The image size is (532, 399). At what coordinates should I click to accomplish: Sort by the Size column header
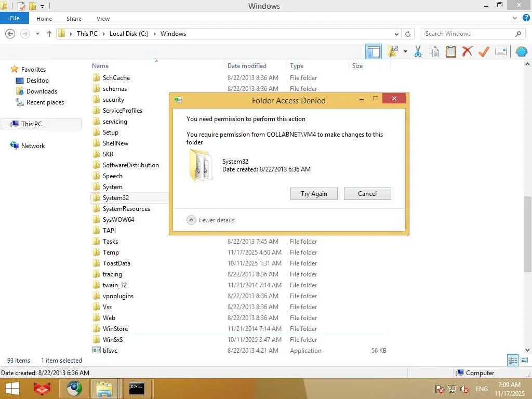[x=357, y=66]
